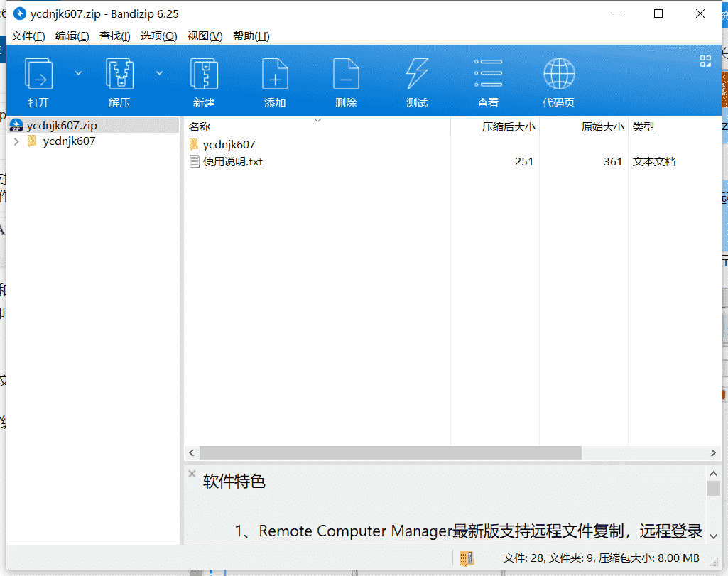Click the Bandizip logo in the title bar
728x576 pixels.
(x=19, y=14)
